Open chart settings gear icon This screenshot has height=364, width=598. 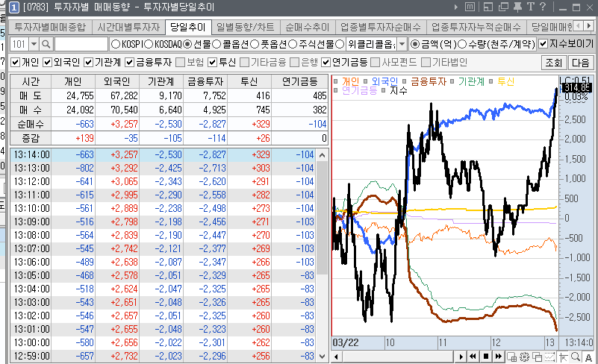pos(523,357)
